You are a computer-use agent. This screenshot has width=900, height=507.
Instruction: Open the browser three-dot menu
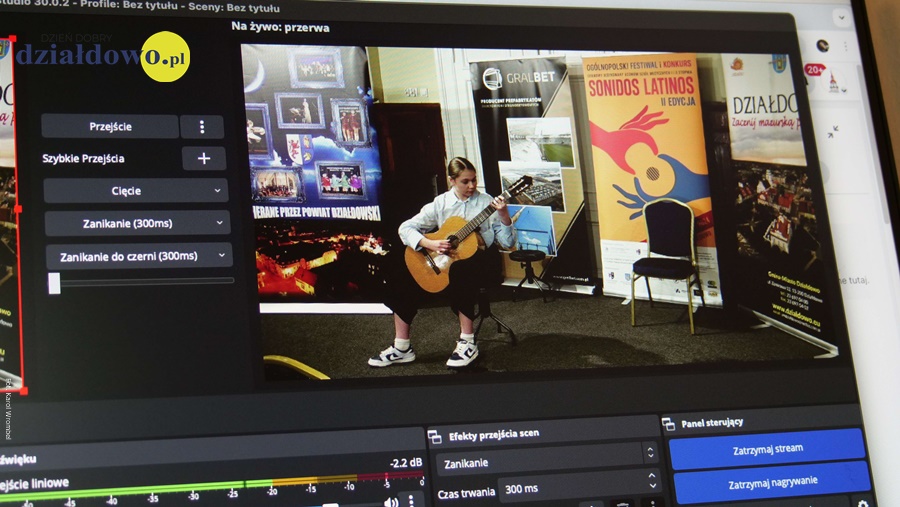(x=845, y=46)
